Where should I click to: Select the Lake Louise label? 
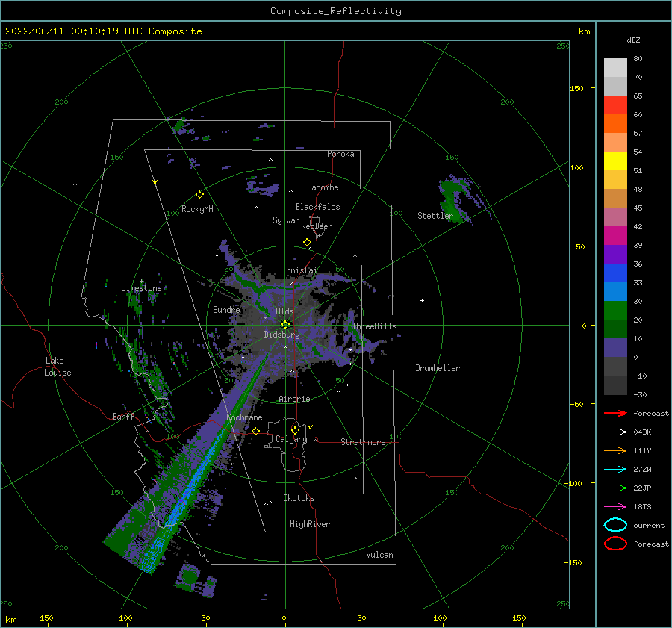pyautogui.click(x=57, y=367)
